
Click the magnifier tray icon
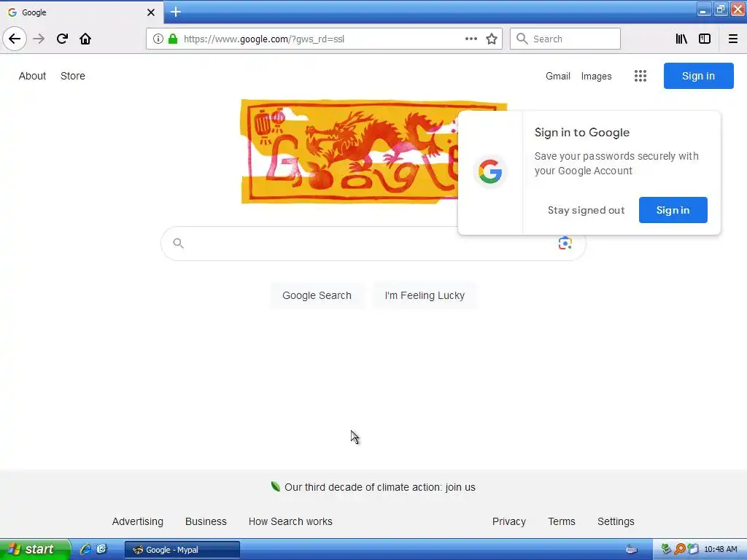[x=680, y=549]
